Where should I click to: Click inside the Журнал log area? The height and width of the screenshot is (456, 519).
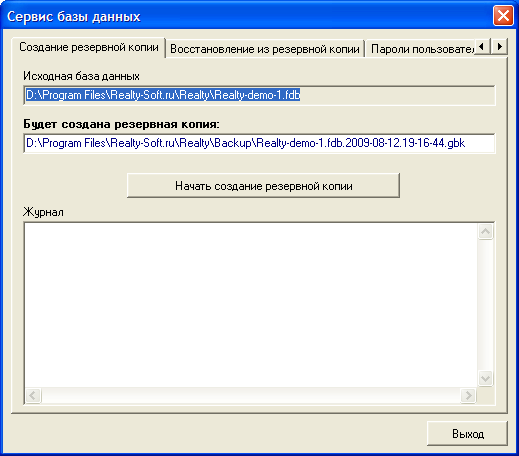[251, 305]
